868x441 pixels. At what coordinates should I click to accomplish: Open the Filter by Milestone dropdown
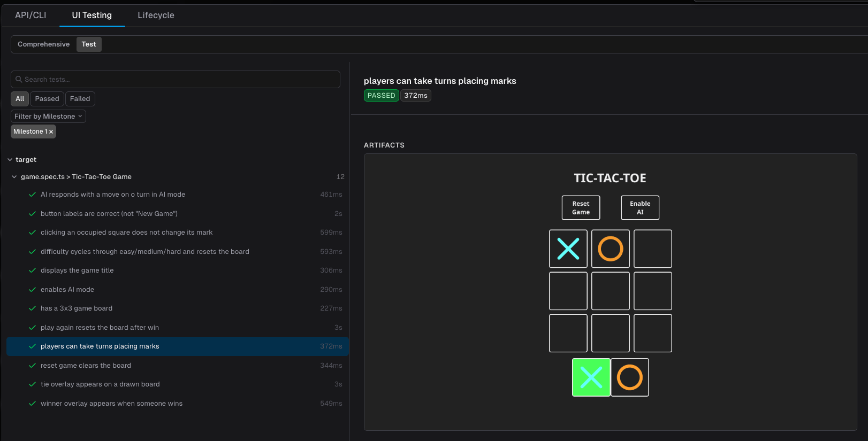click(x=48, y=117)
